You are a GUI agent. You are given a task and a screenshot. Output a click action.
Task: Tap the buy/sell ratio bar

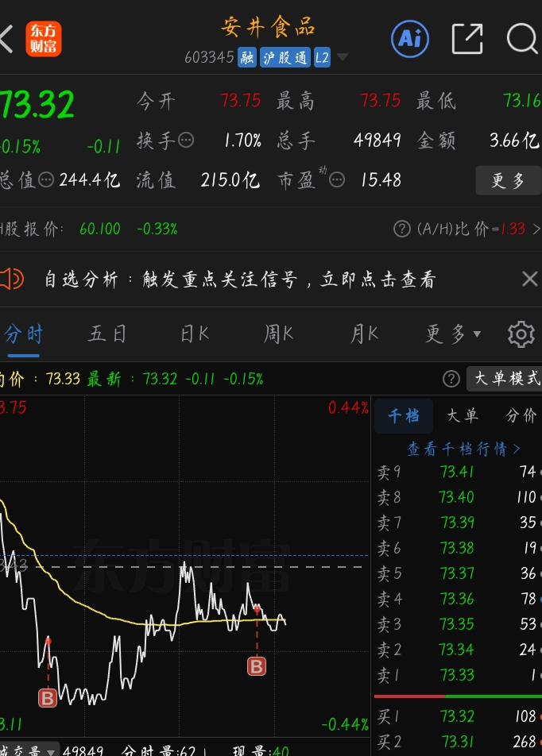(458, 696)
